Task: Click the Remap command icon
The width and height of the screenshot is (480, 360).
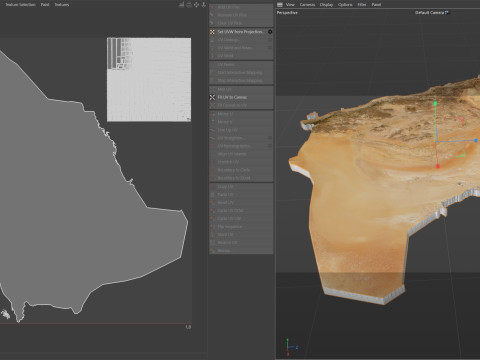Action: point(212,251)
